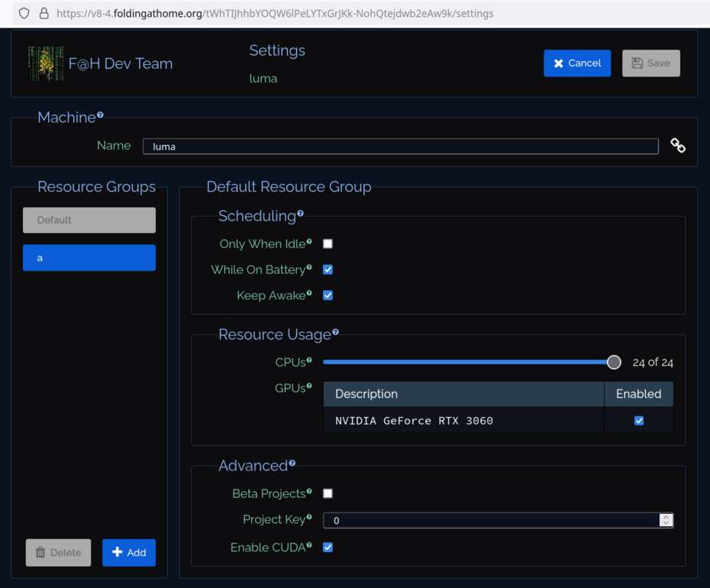710x588 pixels.
Task: Click the CPUs slider handle
Action: click(x=614, y=363)
